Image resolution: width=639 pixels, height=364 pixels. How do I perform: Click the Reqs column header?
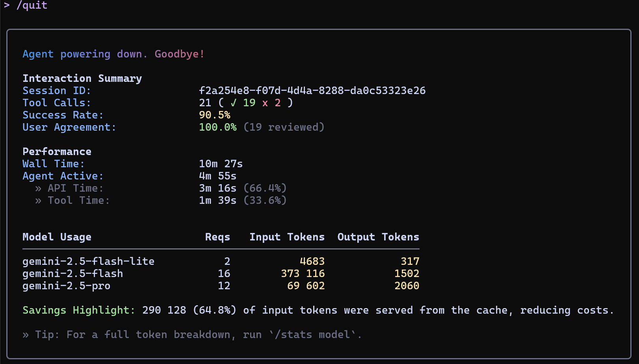click(x=217, y=237)
